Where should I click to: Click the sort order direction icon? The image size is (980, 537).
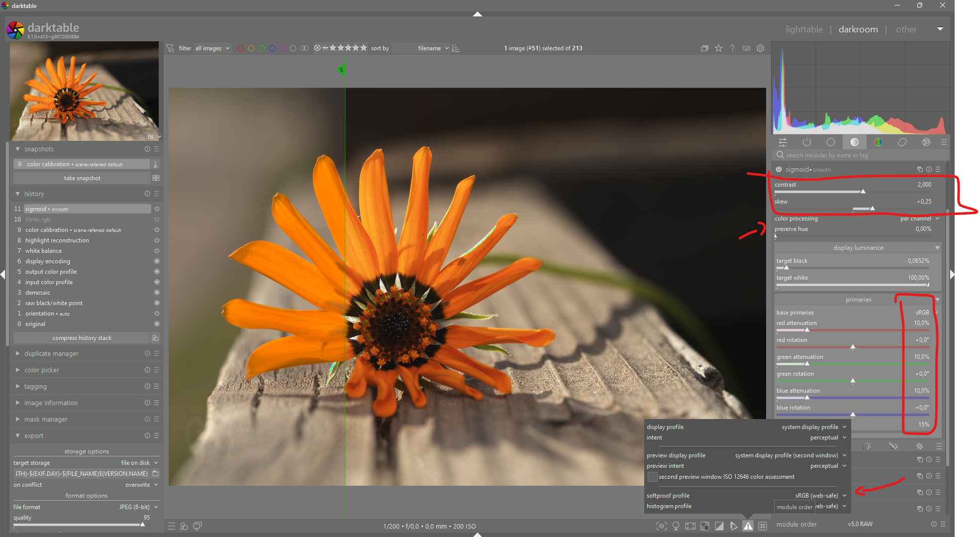coord(456,48)
